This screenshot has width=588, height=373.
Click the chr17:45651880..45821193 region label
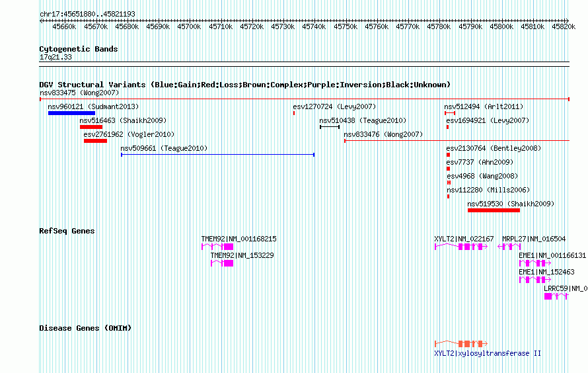coord(87,14)
